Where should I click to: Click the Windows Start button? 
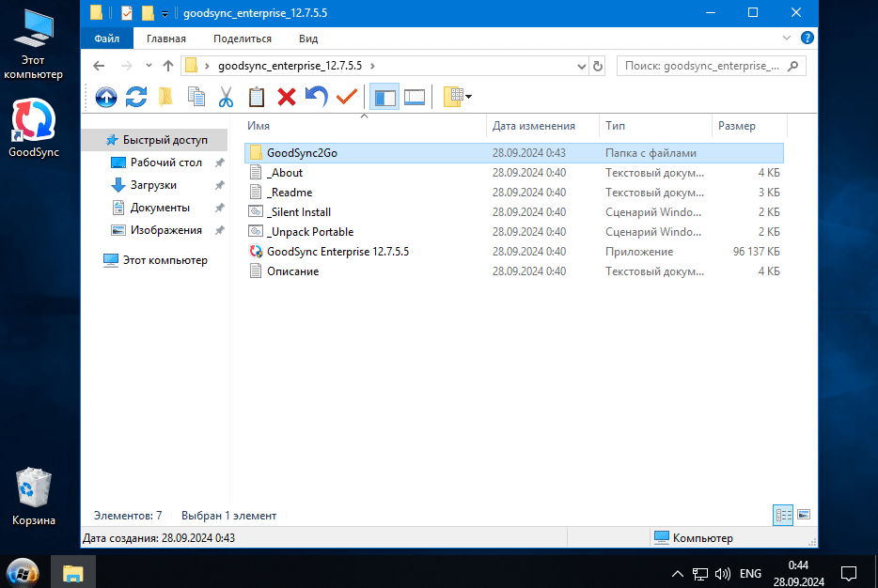[23, 573]
